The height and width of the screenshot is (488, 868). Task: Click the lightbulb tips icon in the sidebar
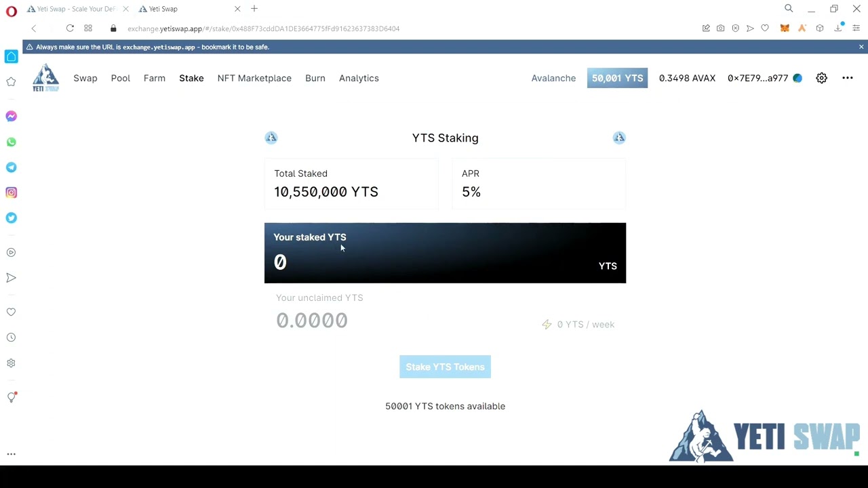point(11,397)
